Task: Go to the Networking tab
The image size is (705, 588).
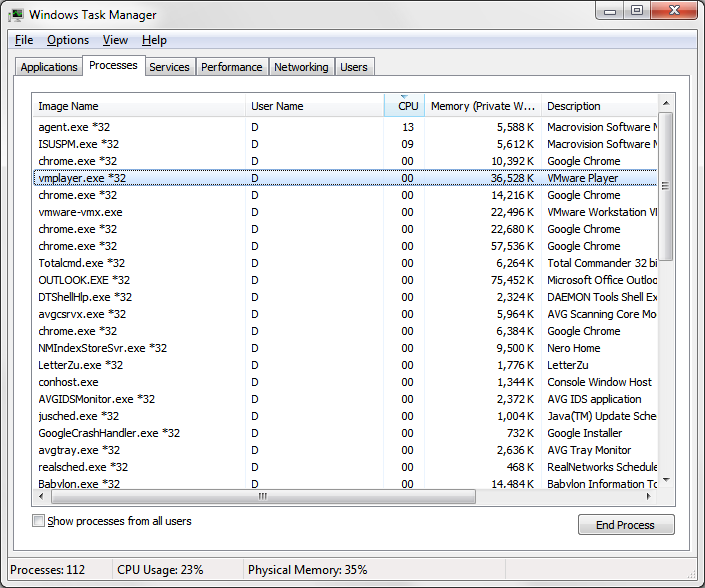Action: point(301,67)
